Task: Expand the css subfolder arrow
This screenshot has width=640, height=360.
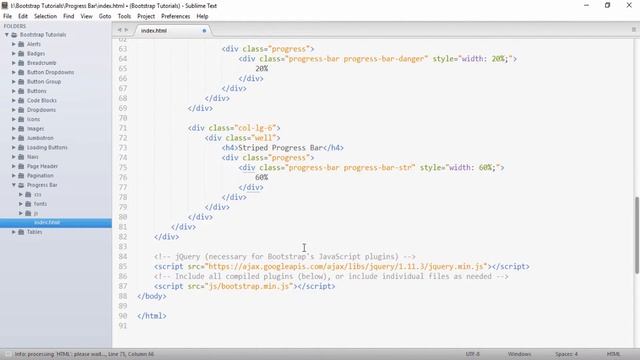Action: (20, 194)
